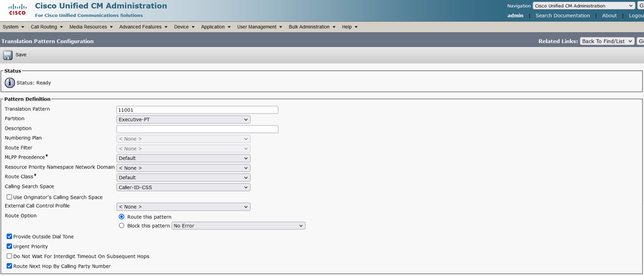Open the User Management menu

point(260,26)
